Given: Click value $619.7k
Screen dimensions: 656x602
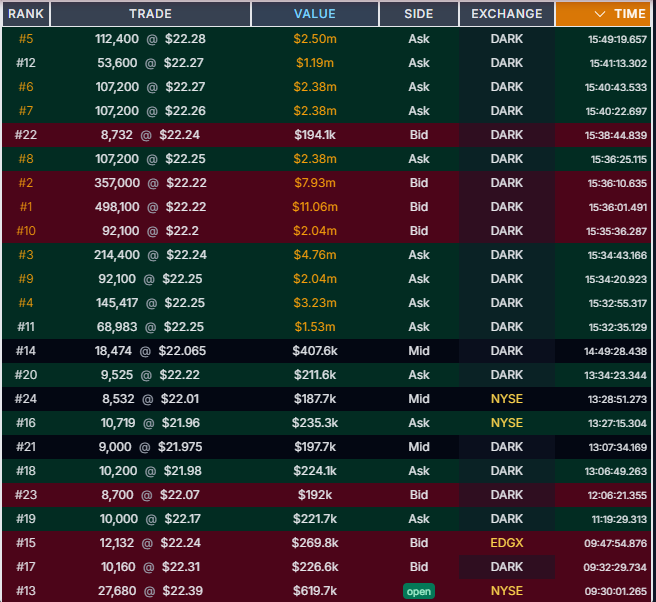Looking at the screenshot, I should click(315, 591).
